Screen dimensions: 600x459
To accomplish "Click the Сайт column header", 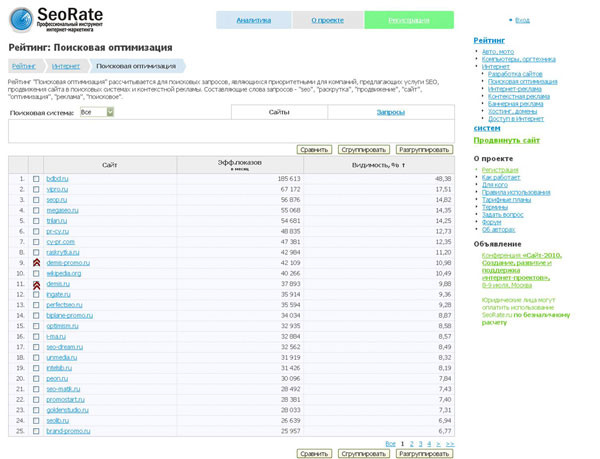I will point(109,165).
